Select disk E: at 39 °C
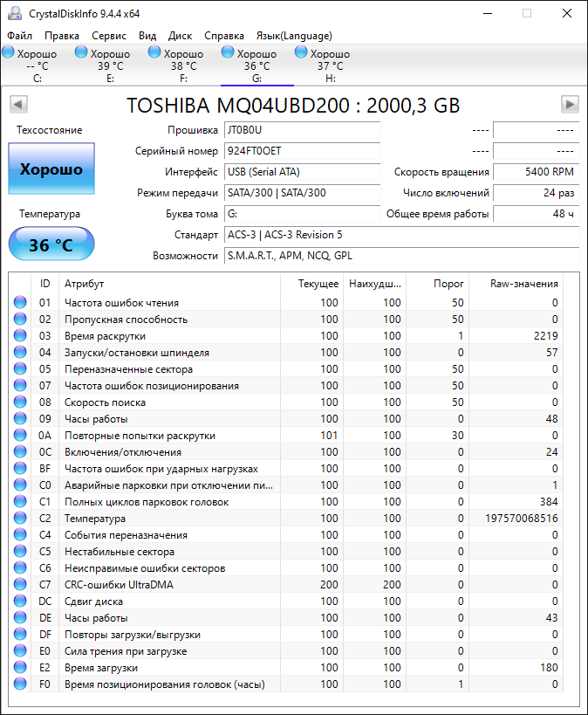Viewport: 588px width, 715px height. [x=110, y=65]
